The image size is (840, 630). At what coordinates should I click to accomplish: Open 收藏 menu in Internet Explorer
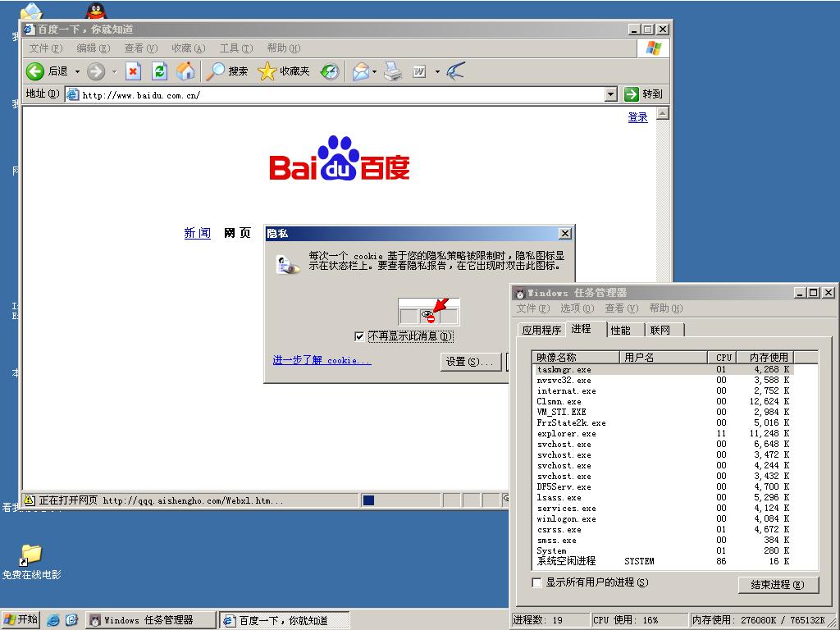tap(188, 48)
